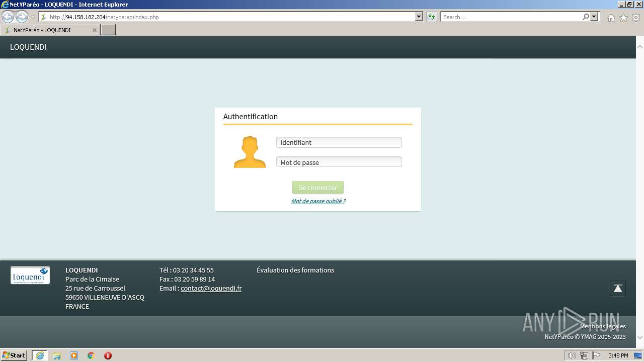Click 59650 VILLENEUVE D'ASCQ text
This screenshot has width=644, height=362.
105,298
